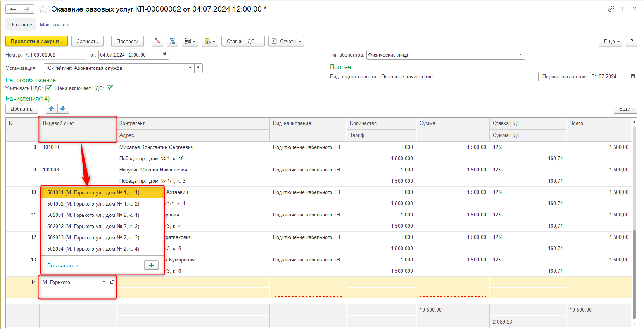Open the help question mark button
The height and width of the screenshot is (329, 644).
(632, 41)
